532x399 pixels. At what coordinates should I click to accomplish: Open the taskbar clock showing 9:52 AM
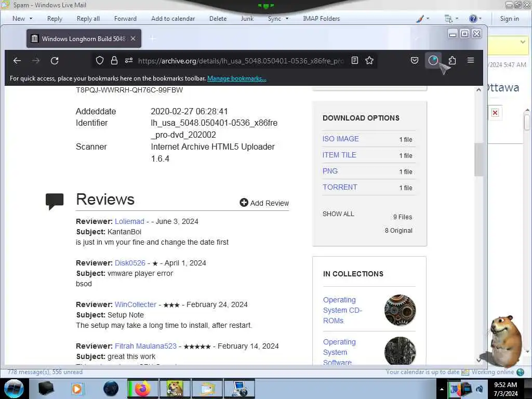click(x=506, y=389)
